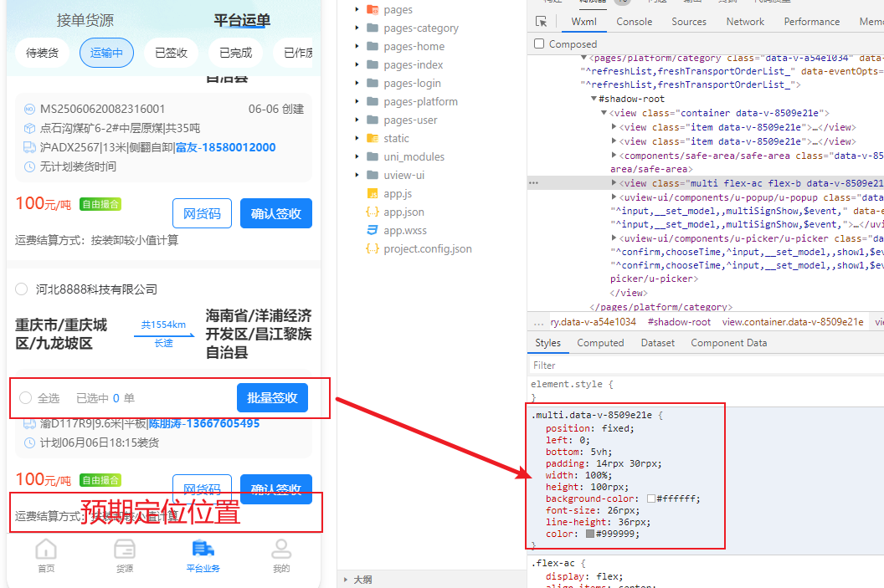Open the 我的 profile icon
884x588 pixels.
(x=281, y=550)
